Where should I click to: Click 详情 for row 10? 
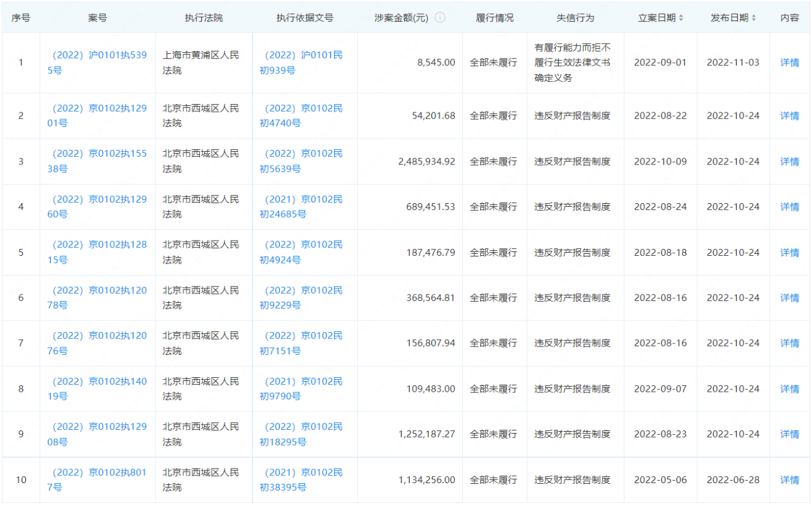[x=790, y=480]
